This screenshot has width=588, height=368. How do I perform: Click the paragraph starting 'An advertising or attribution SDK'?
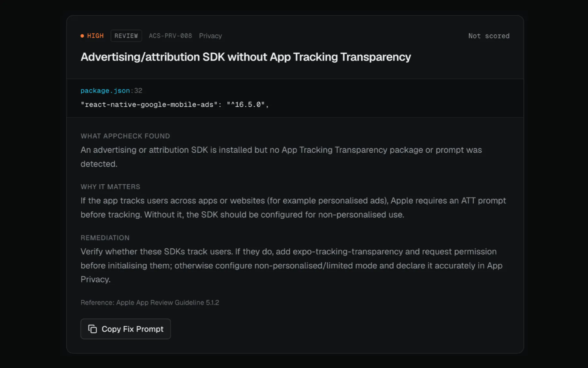tap(281, 157)
